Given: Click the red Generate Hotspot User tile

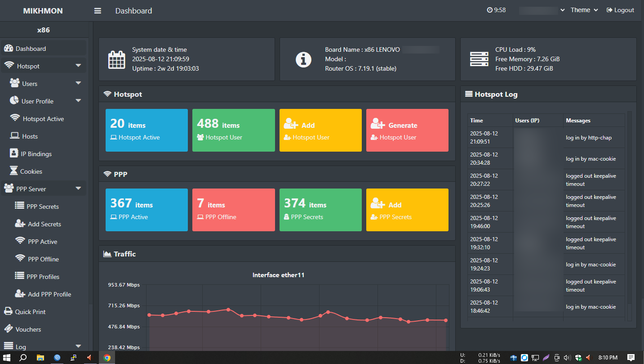Looking at the screenshot, I should coord(407,130).
